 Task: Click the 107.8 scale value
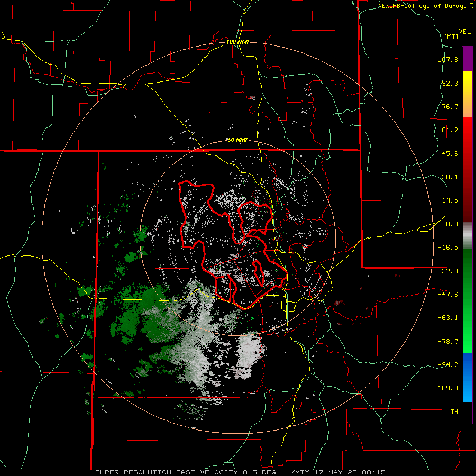coord(448,59)
